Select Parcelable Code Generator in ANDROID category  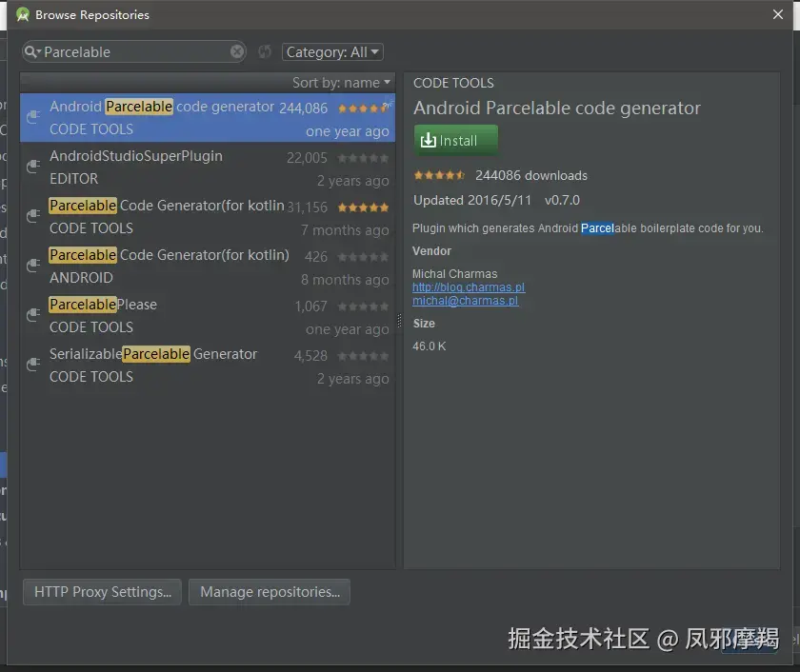[208, 267]
